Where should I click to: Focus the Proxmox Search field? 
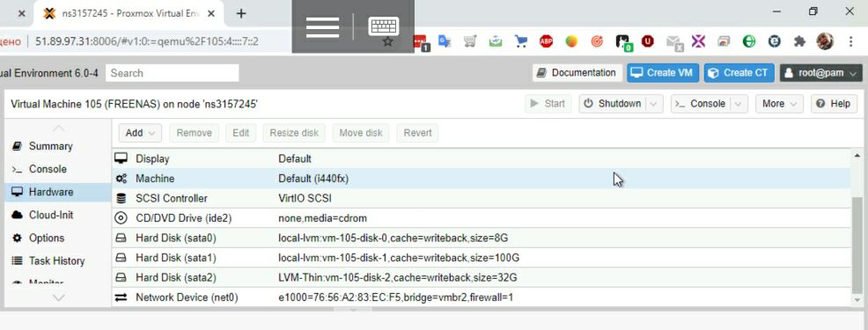click(x=173, y=73)
